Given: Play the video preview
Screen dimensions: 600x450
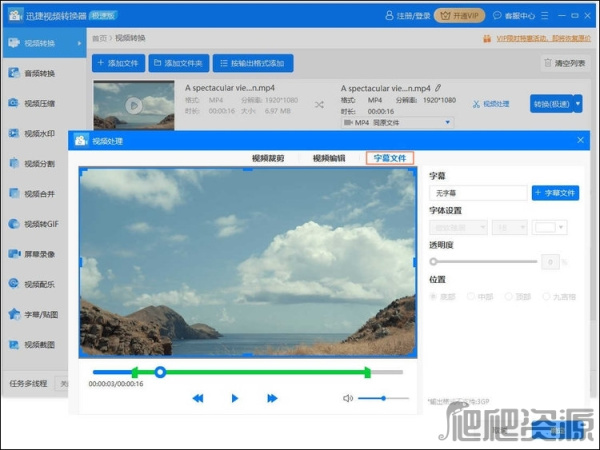Looking at the screenshot, I should 235,398.
